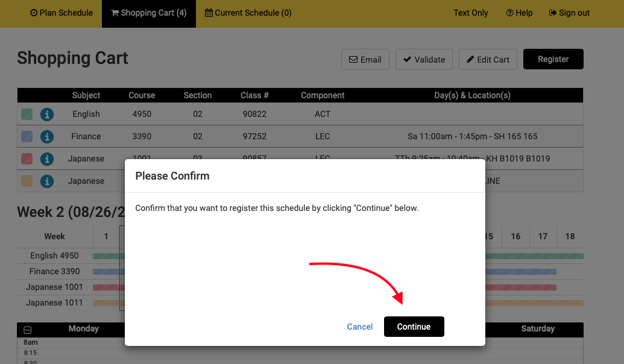Screen dimensions: 624x364
Task: Collapse the Monday schedule using minus icon
Action: pos(27,329)
